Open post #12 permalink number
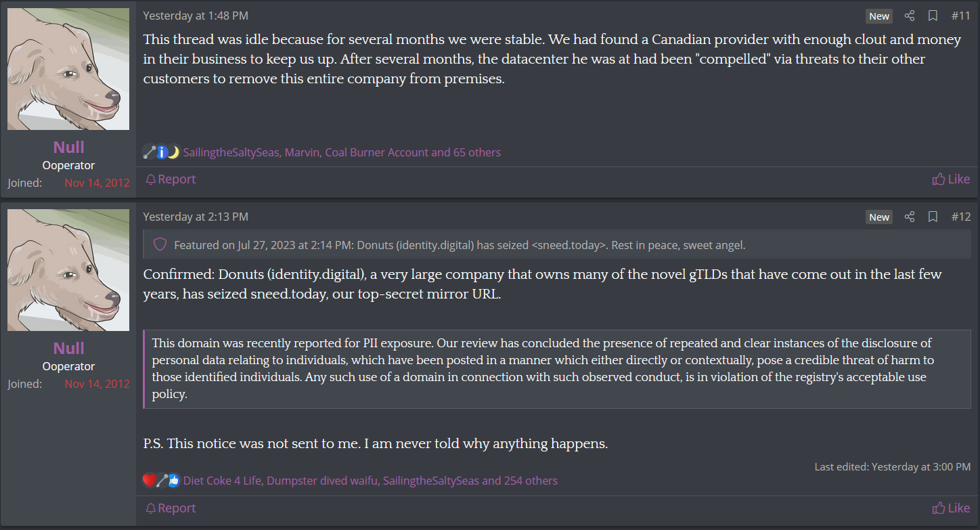The image size is (980, 530). click(961, 217)
